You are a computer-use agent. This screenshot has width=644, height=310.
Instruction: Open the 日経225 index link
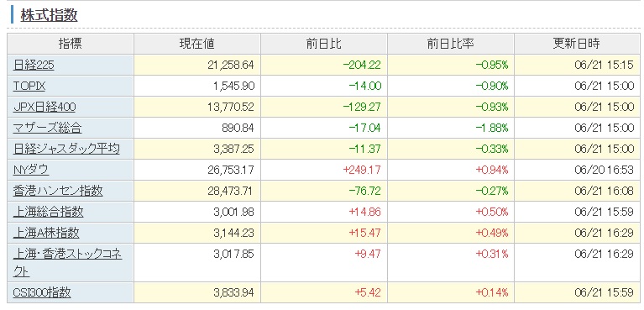click(34, 65)
